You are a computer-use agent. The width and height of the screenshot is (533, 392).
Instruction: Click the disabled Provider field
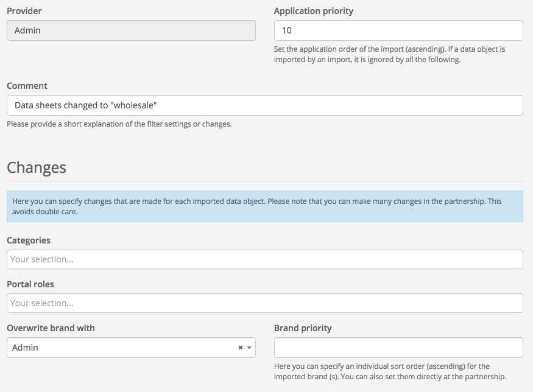click(131, 30)
